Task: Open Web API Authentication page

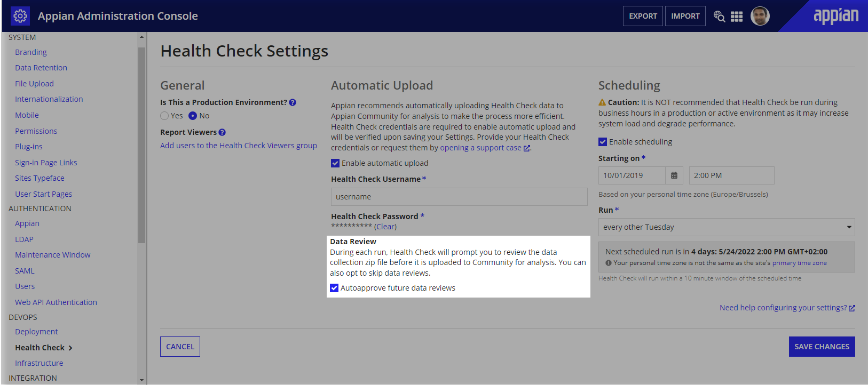Action: (x=56, y=302)
